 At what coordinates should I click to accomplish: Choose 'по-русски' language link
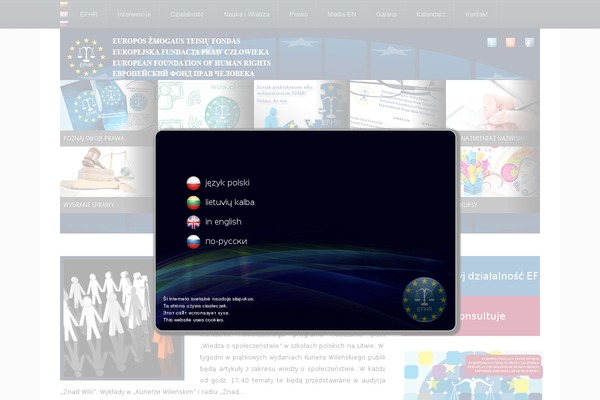click(x=226, y=242)
